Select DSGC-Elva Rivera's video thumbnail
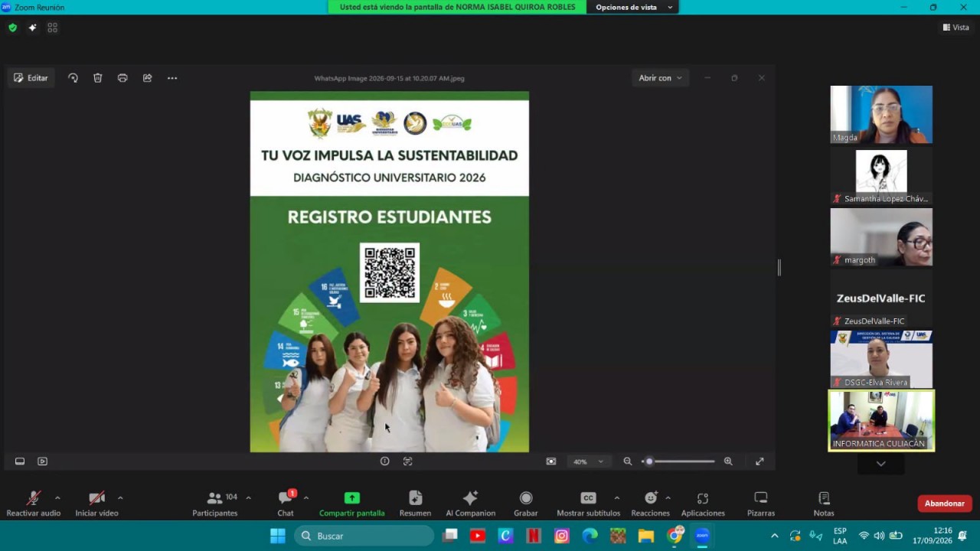 pos(881,360)
